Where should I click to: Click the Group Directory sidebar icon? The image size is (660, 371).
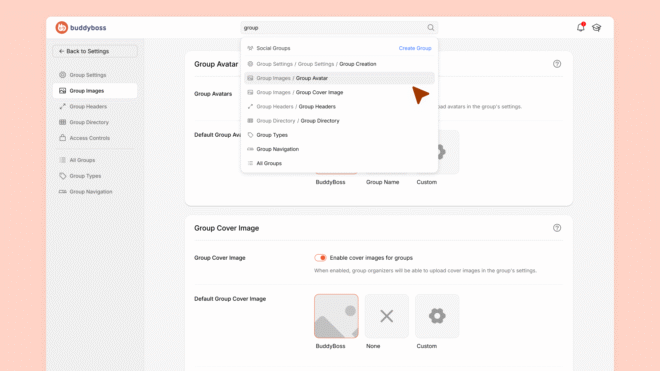click(62, 122)
